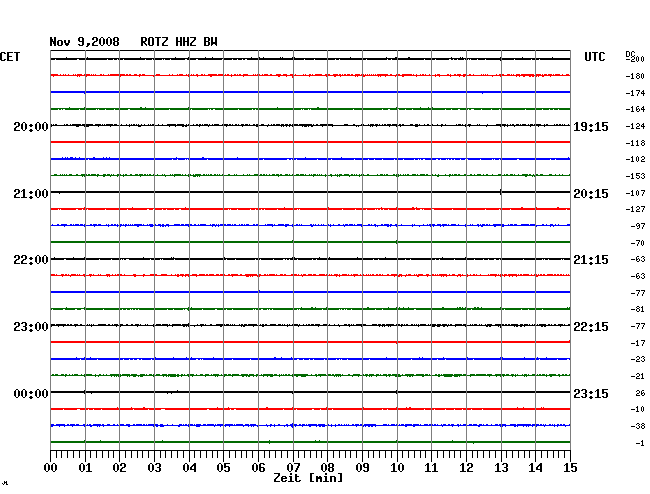Select minute tick label 07
This screenshot has width=650, height=494.
(x=293, y=467)
